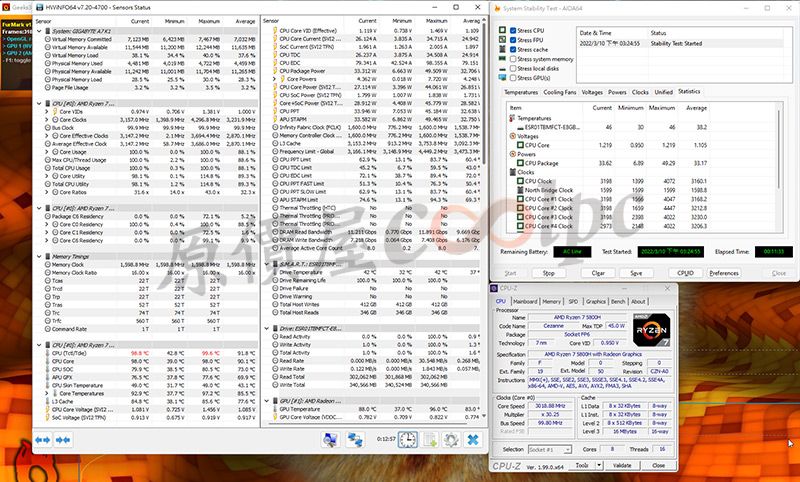
Task: Expand Core Clocks row in HWiNFO
Action: click(x=47, y=119)
